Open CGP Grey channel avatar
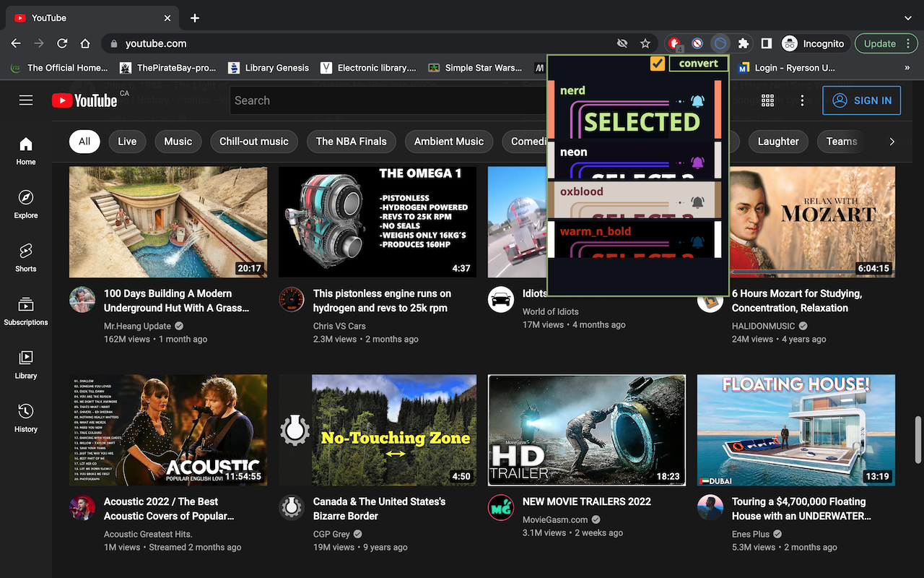Image resolution: width=924 pixels, height=578 pixels. (x=292, y=507)
